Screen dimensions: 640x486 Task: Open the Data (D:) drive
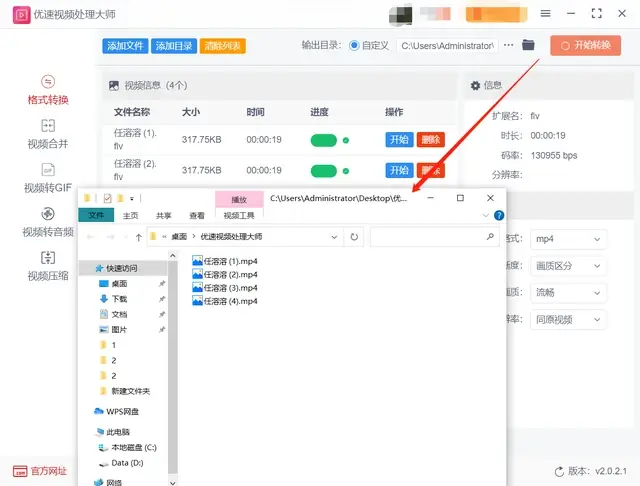[121, 463]
